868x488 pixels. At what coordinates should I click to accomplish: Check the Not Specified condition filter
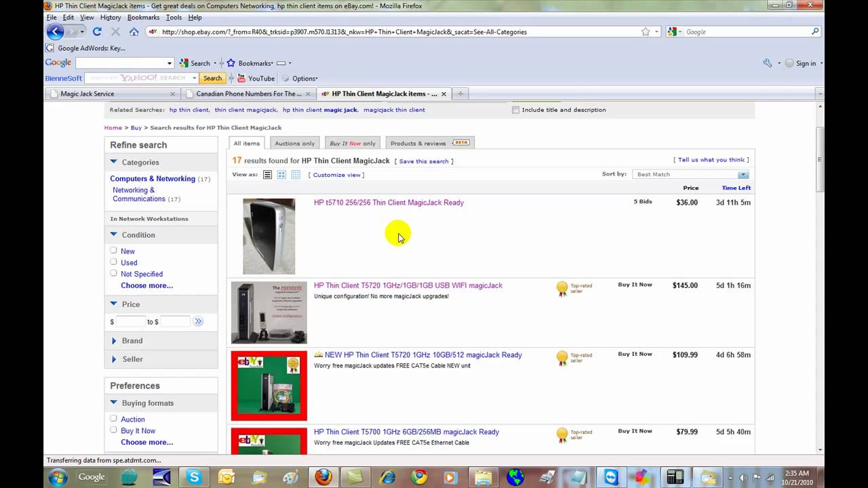pos(114,273)
